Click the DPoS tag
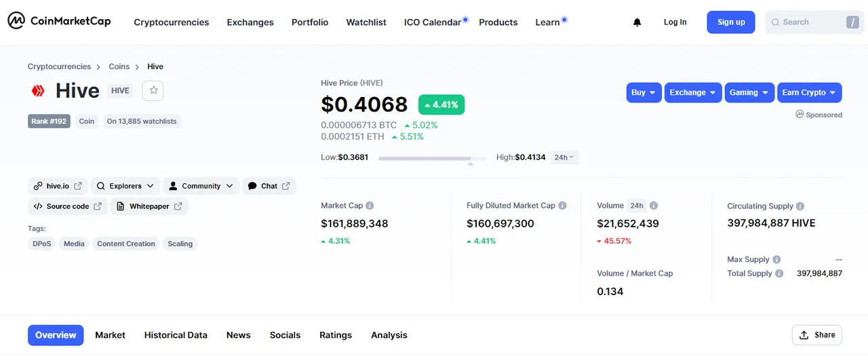The height and width of the screenshot is (361, 868). (42, 244)
